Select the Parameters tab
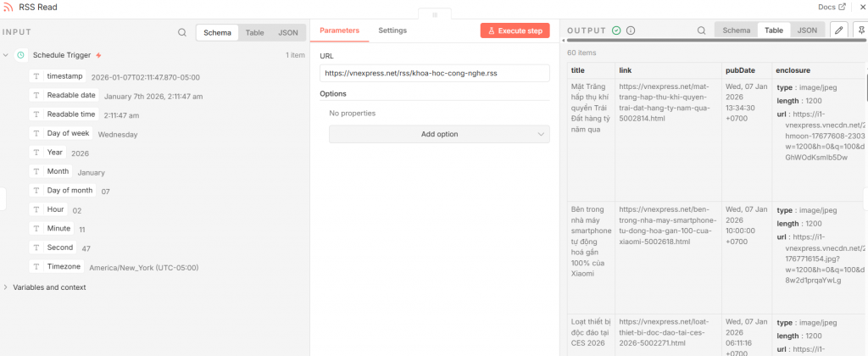The image size is (868, 356). point(339,31)
